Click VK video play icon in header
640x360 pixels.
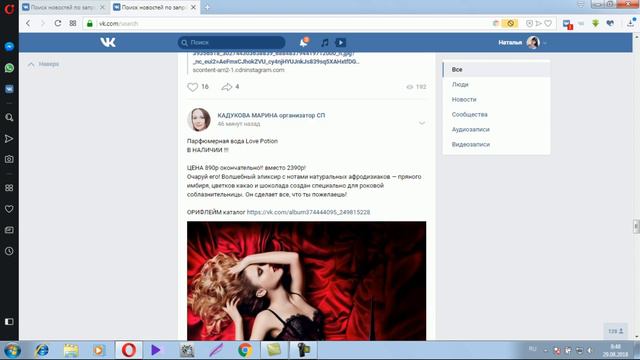[x=340, y=42]
